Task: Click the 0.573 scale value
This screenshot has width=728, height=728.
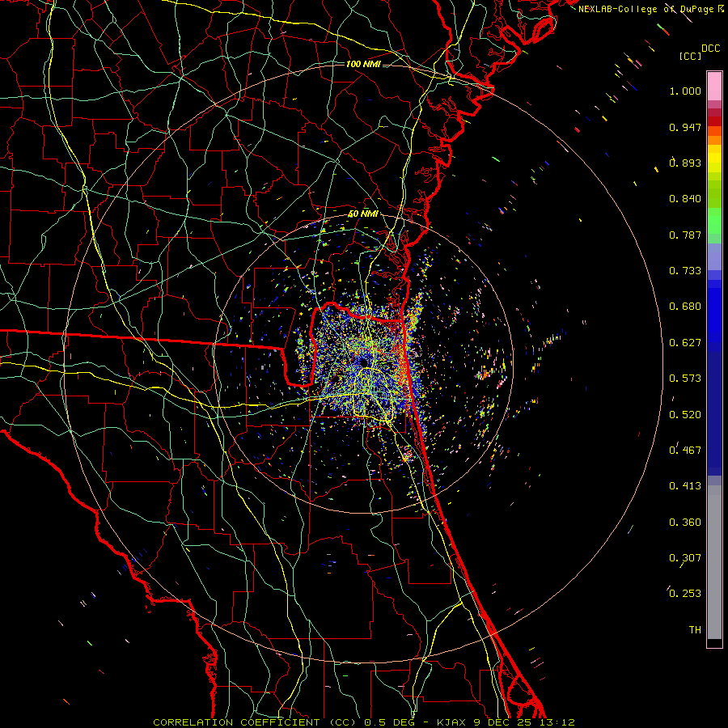Action: click(x=685, y=379)
